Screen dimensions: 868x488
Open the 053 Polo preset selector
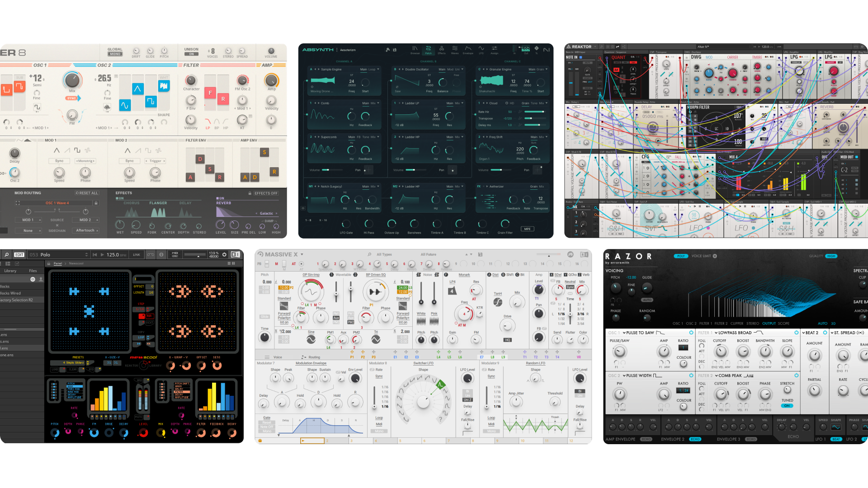(59, 255)
